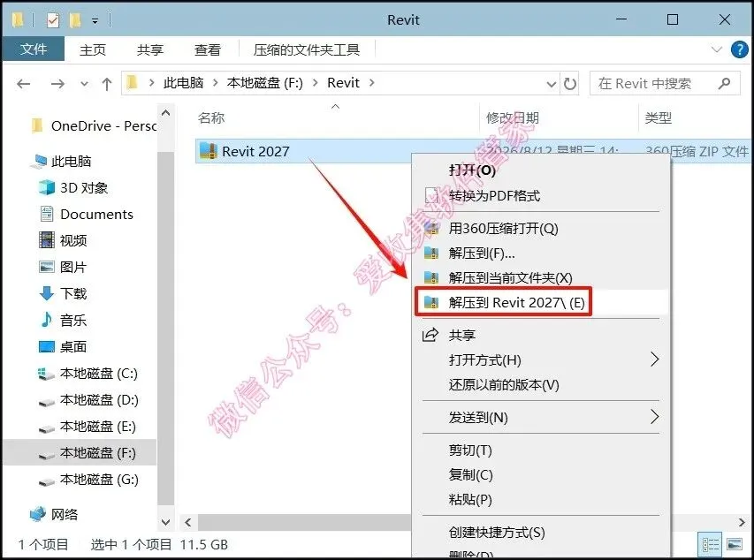Select 本地磁盘 (E:) in navigation pane

click(87, 427)
